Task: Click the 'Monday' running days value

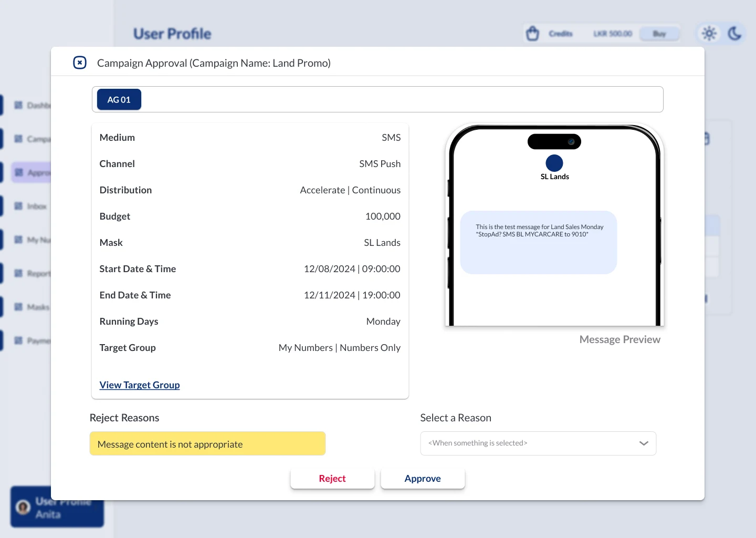Action: click(x=383, y=322)
